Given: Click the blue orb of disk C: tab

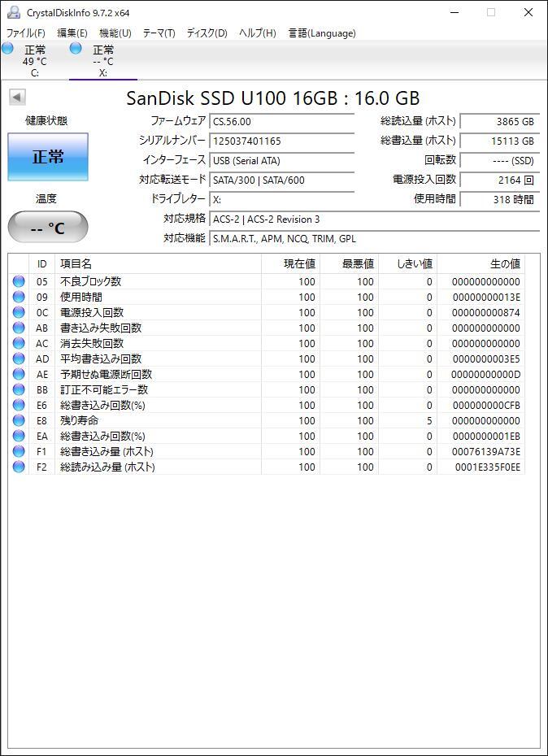Looking at the screenshot, I should coord(7,48).
